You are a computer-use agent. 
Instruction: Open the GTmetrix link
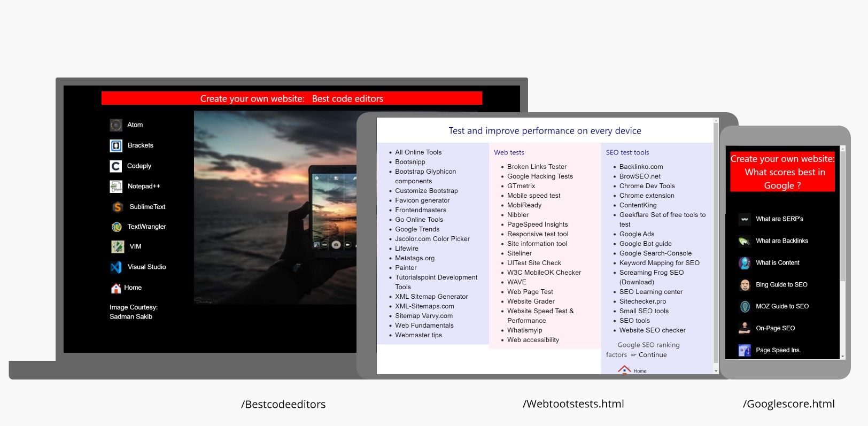pyautogui.click(x=521, y=186)
